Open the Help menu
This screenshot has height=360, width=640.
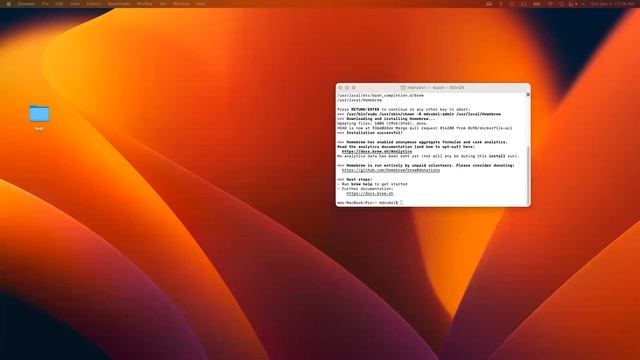tap(200, 4)
